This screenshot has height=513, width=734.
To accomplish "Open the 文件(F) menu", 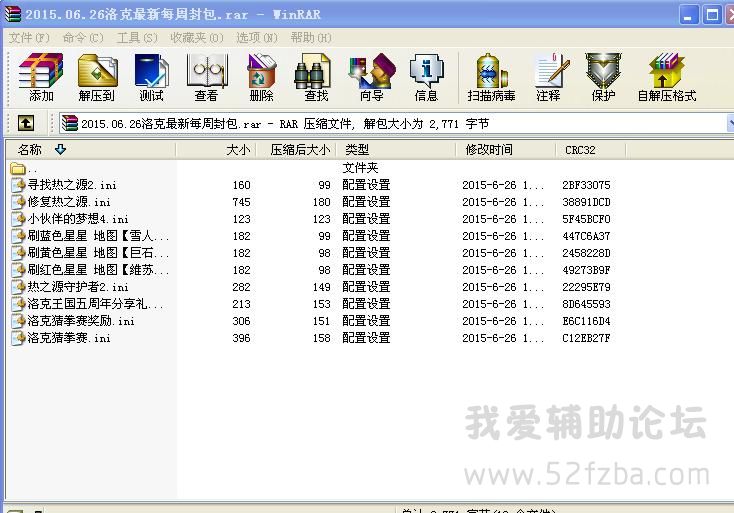I will coord(29,37).
